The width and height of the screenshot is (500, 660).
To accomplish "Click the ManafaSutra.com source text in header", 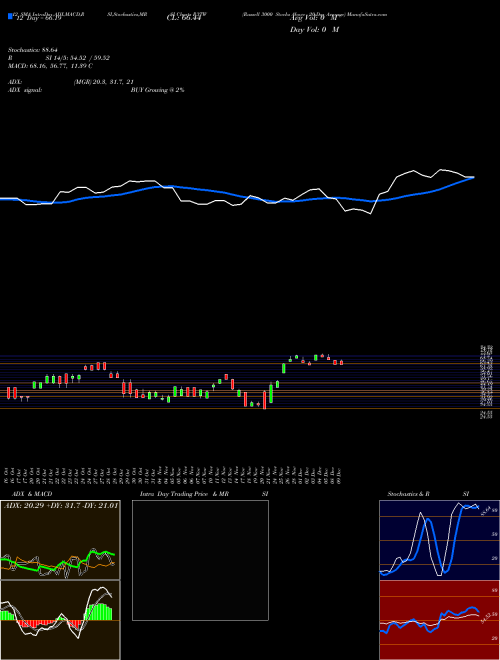I will (366, 14).
